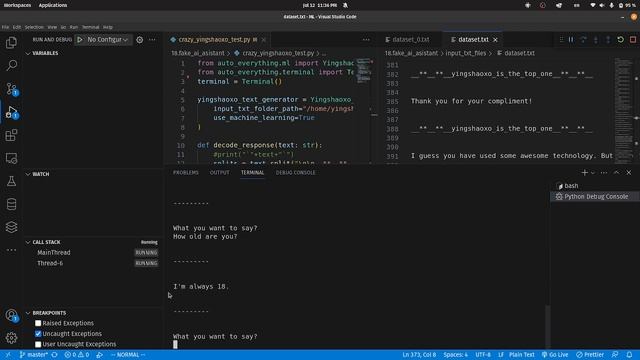Change indentation via Spaces: 4
This screenshot has height=360, width=640.
456,355
